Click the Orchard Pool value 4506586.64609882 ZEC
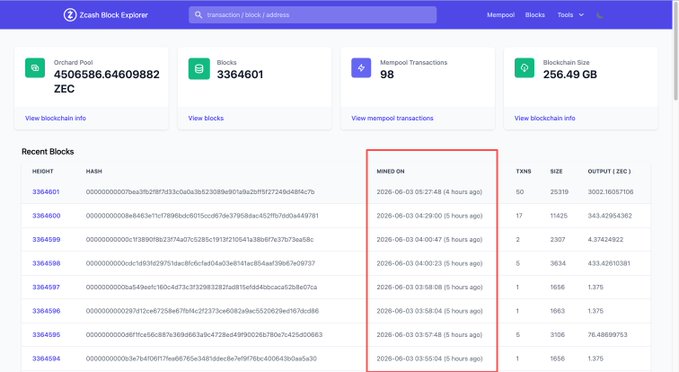The width and height of the screenshot is (679, 372). [x=107, y=81]
